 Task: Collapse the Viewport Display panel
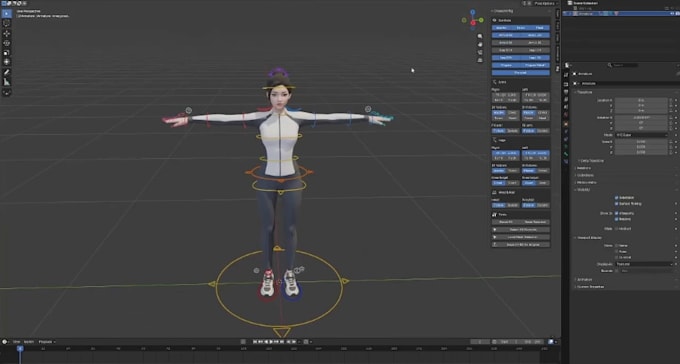tap(588, 238)
